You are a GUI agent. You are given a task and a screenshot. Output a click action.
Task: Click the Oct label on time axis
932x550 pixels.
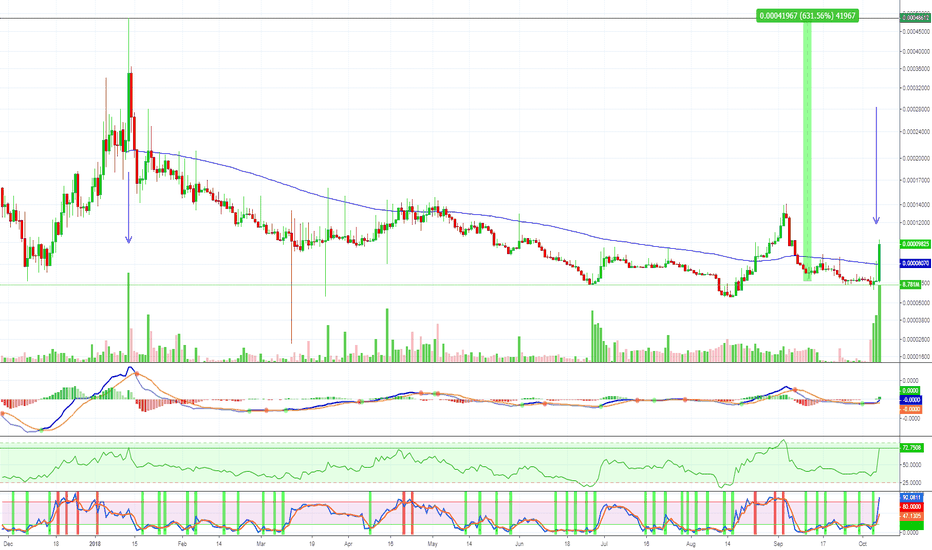tap(862, 544)
